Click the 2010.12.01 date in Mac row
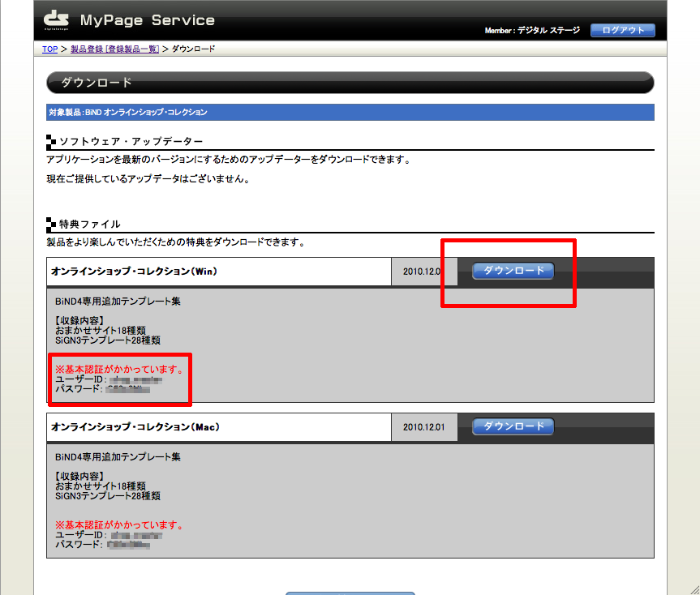700x595 pixels. (x=424, y=427)
